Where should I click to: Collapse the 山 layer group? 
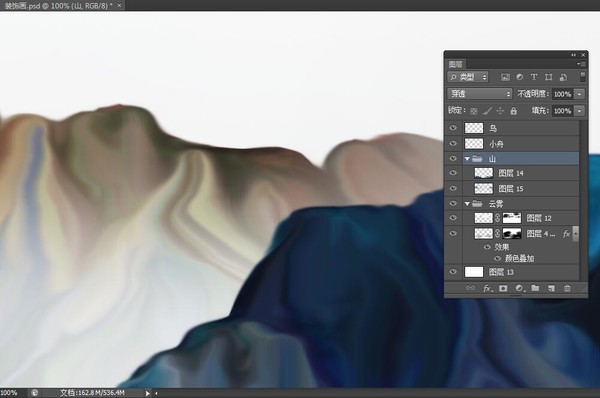coord(467,158)
